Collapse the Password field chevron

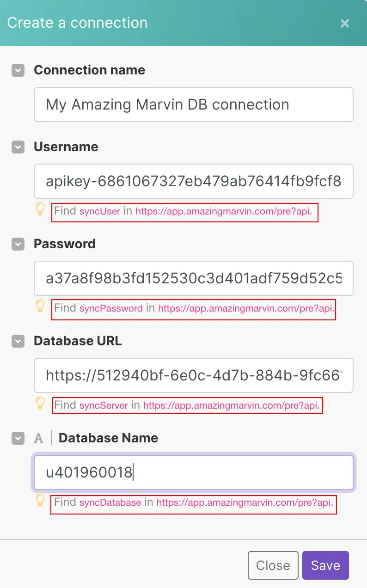click(18, 244)
